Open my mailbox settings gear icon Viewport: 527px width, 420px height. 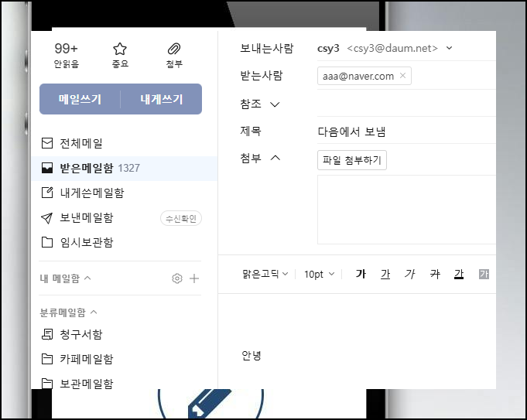[x=177, y=278]
